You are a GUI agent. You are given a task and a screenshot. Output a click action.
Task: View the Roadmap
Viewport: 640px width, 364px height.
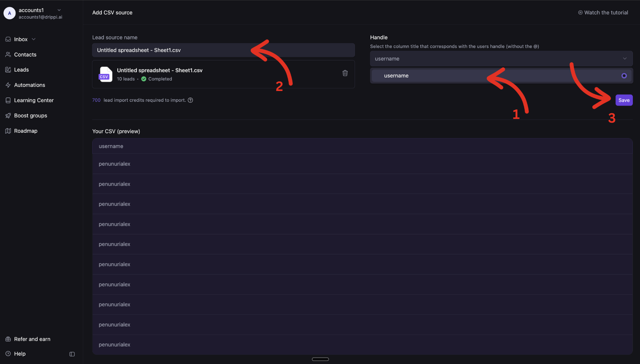coord(26,131)
